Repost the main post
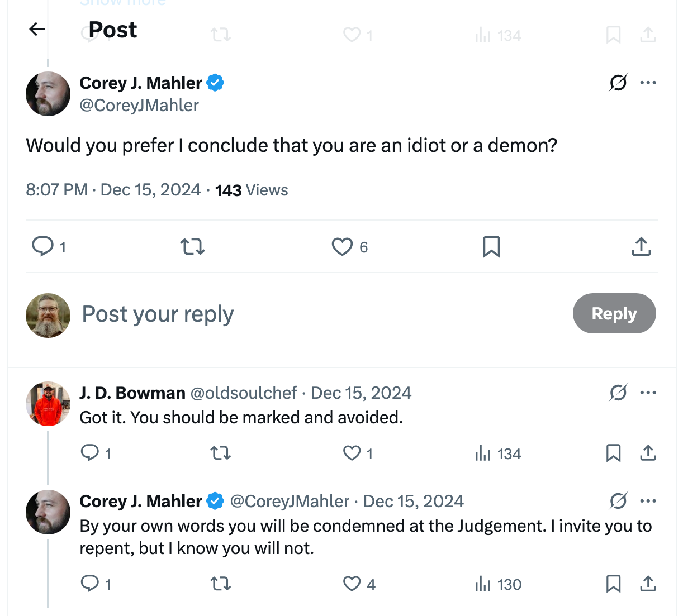 tap(192, 246)
